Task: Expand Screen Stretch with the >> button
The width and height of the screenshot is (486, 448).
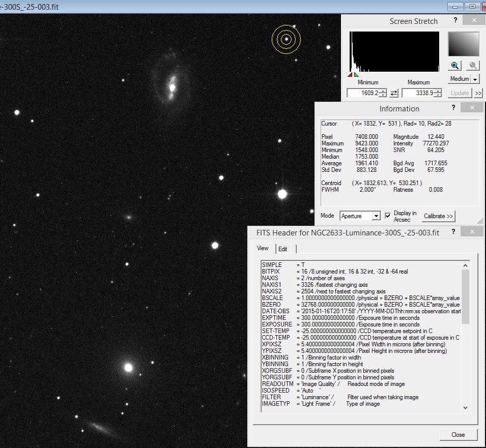Action: tap(478, 93)
